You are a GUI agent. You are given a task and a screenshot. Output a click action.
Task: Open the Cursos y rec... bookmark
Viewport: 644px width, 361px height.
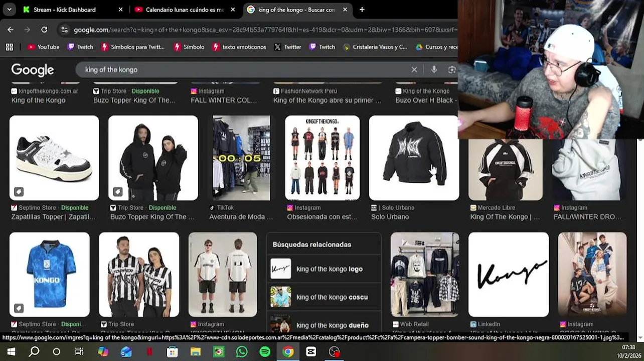tap(437, 47)
